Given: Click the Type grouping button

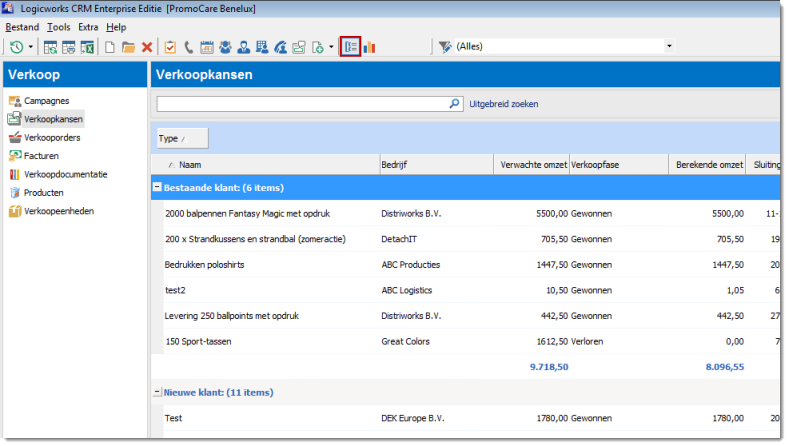Looking at the screenshot, I should coord(182,138).
